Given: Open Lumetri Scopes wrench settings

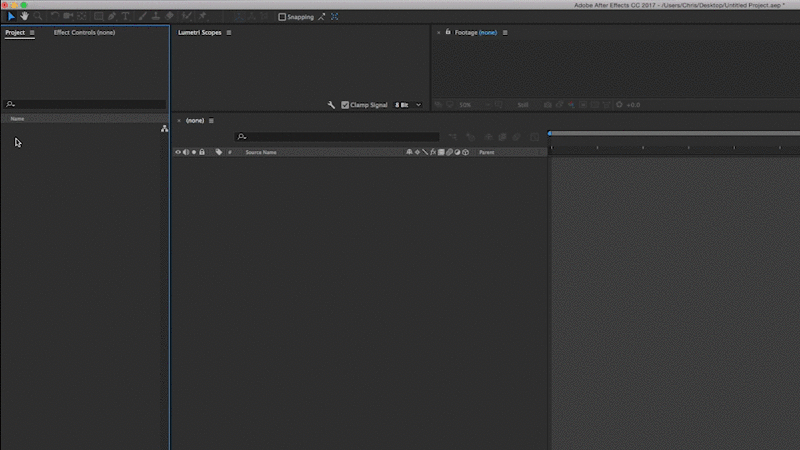Looking at the screenshot, I should pos(331,105).
